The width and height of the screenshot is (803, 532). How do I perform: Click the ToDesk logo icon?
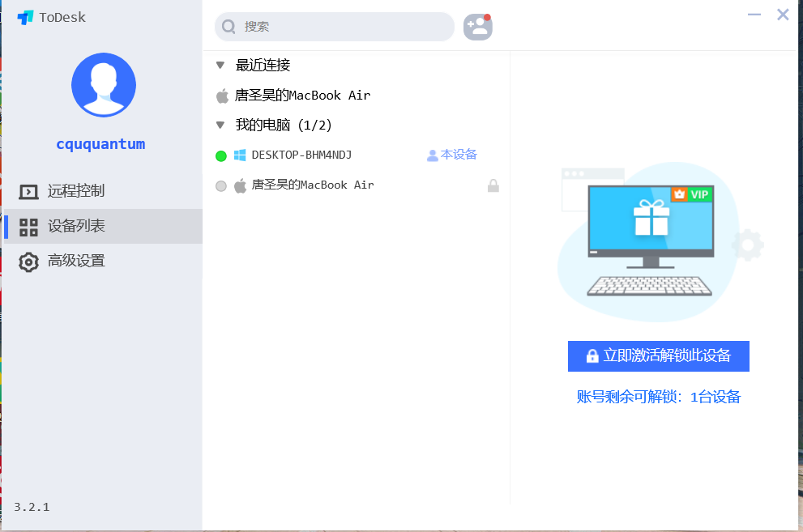coord(25,17)
